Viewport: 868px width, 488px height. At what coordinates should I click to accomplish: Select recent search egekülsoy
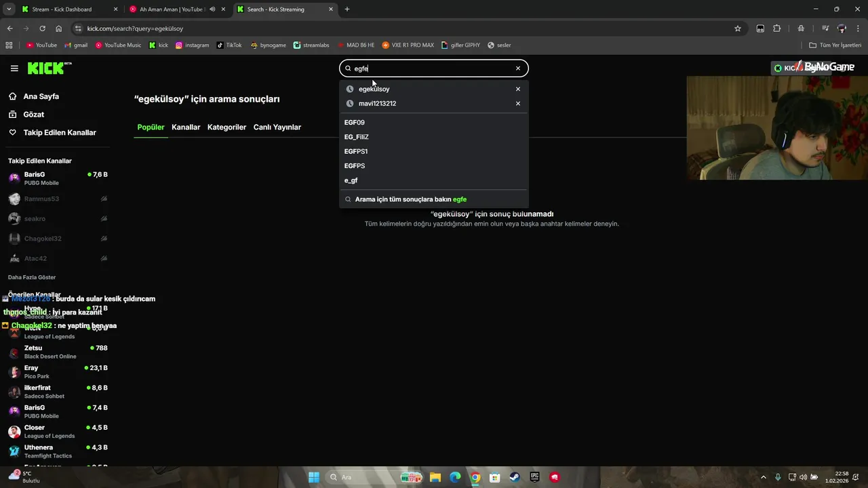374,89
